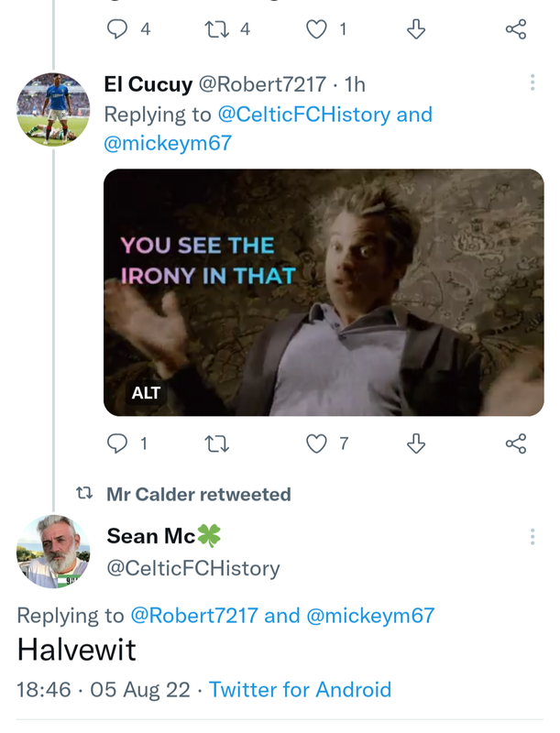This screenshot has width=560, height=733.
Task: Open more options for El Cucuy's tweet
Action: (533, 83)
